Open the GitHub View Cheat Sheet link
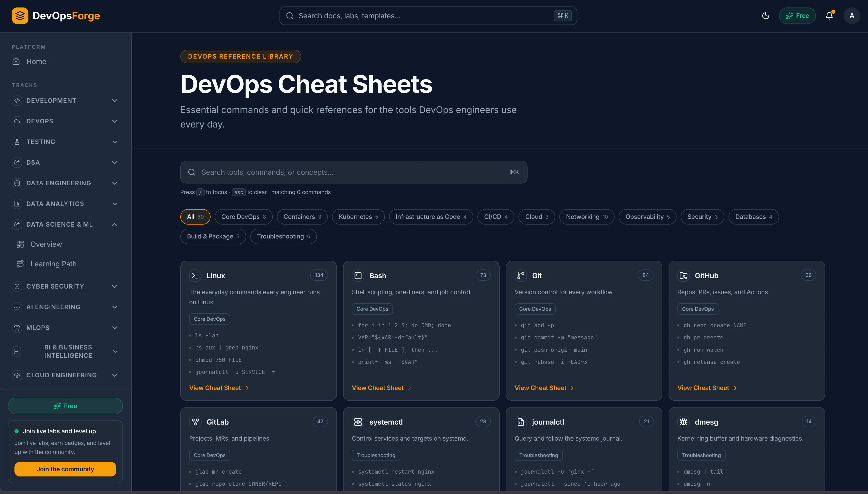 (x=707, y=388)
